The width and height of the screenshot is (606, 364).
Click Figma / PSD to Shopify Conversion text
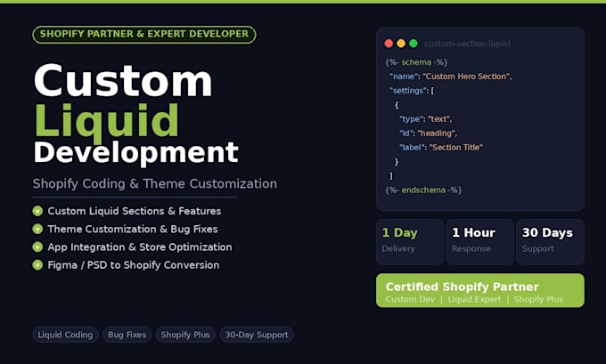[x=134, y=265]
